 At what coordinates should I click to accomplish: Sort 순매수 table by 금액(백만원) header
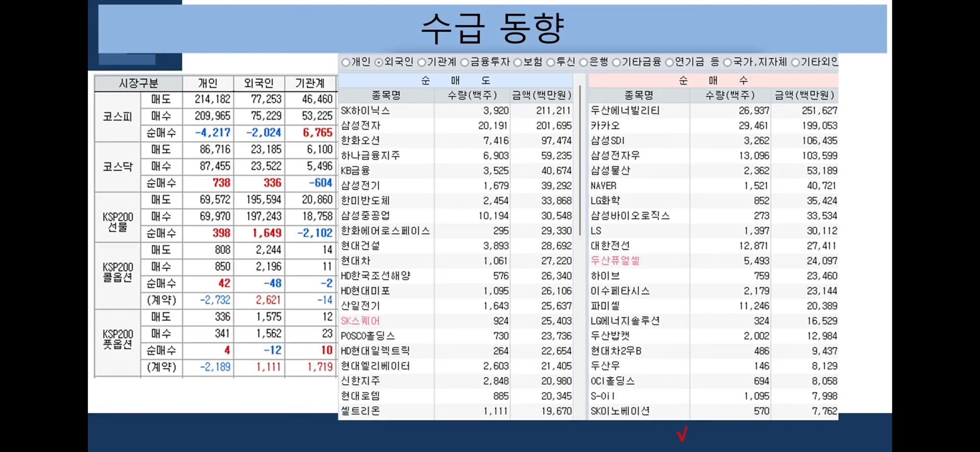click(x=804, y=95)
